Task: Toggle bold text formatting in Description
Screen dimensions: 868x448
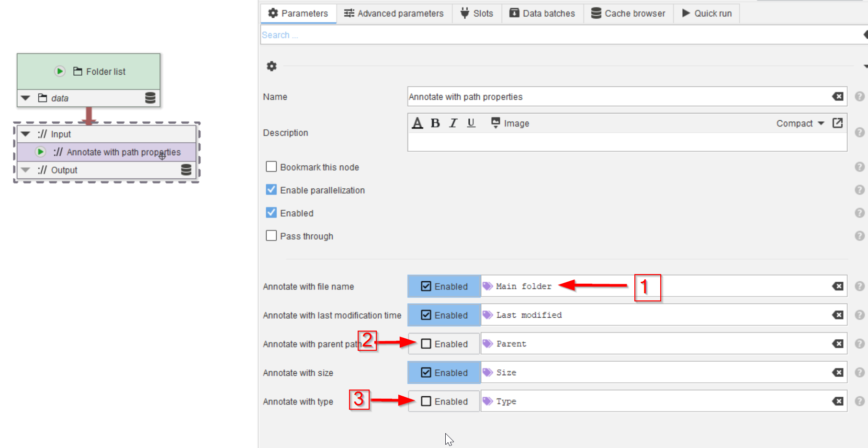Action: 435,123
